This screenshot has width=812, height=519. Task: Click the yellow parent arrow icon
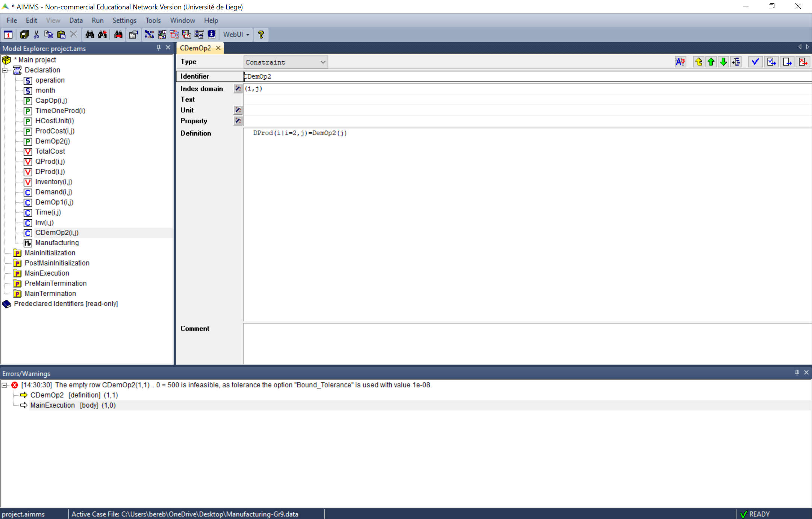click(698, 62)
